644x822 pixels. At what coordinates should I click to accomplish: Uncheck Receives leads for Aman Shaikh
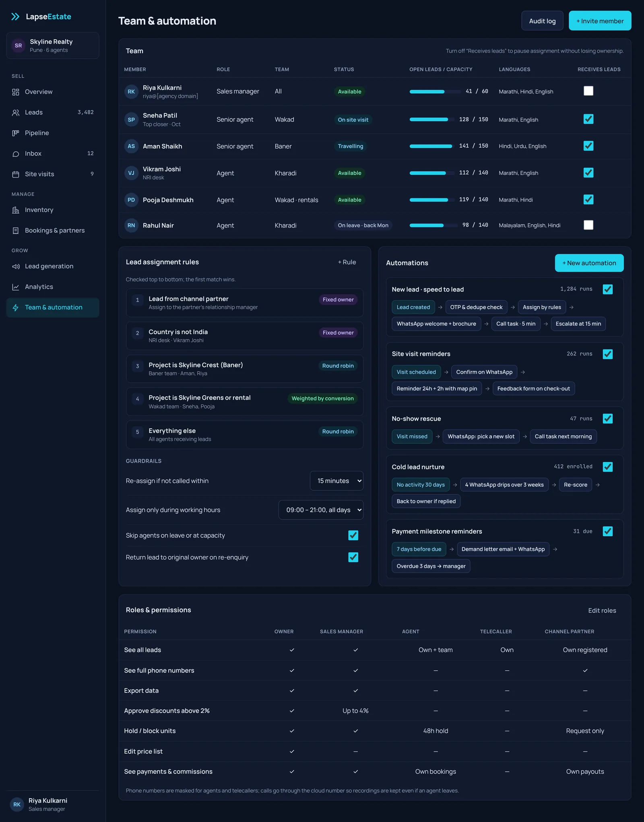pos(588,146)
